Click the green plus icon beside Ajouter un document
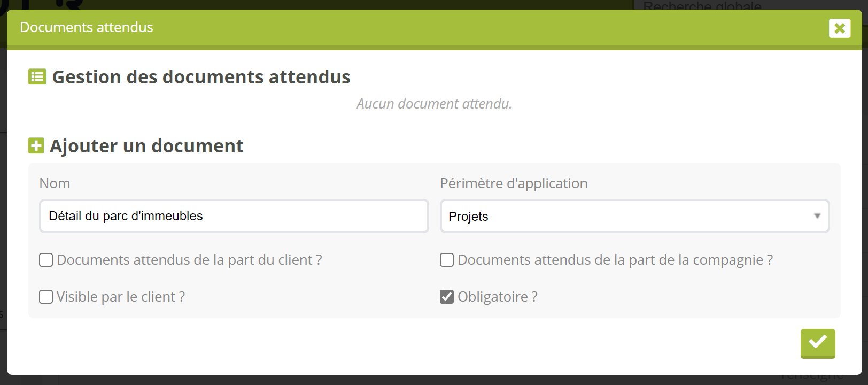868x385 pixels. (x=36, y=145)
